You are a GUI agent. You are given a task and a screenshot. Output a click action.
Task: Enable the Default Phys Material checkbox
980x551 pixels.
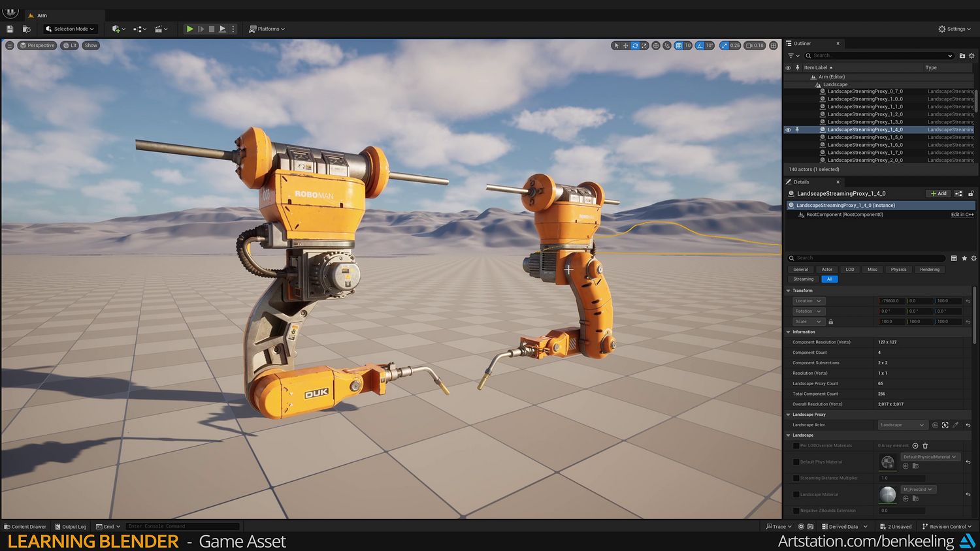[796, 462]
